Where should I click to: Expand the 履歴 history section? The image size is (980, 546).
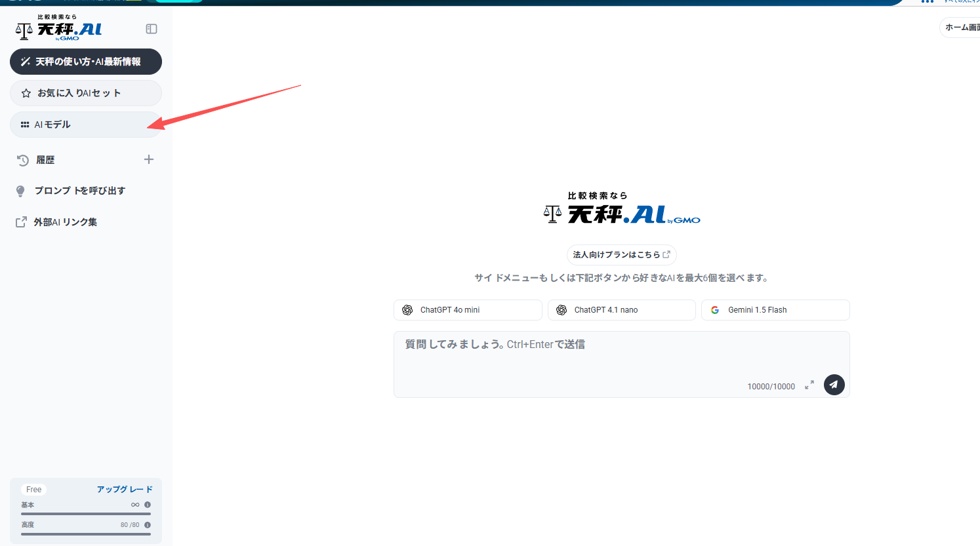coord(46,160)
